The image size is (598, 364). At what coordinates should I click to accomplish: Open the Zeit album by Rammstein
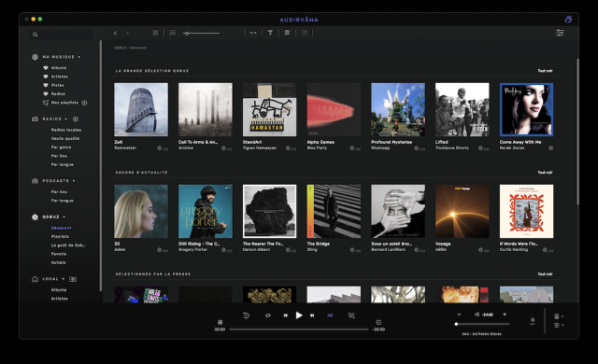pyautogui.click(x=141, y=109)
